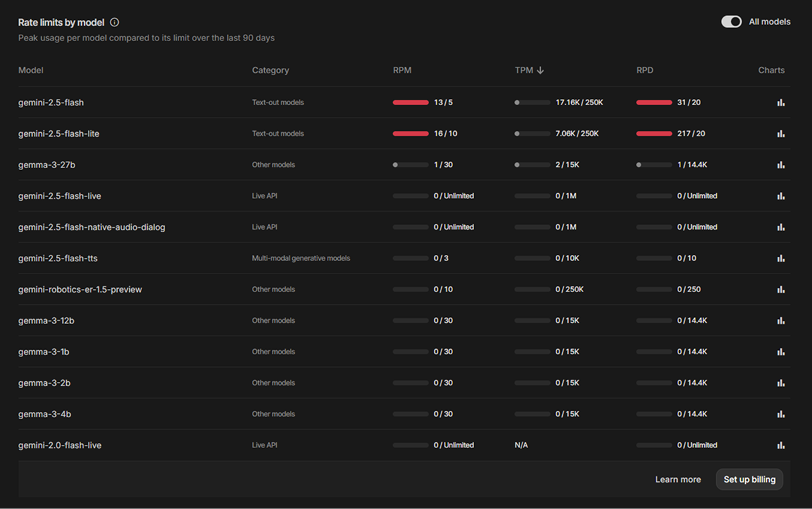Open the chart for gemini-robotics-er-1.5-preview
The height and width of the screenshot is (509, 812).
point(781,289)
